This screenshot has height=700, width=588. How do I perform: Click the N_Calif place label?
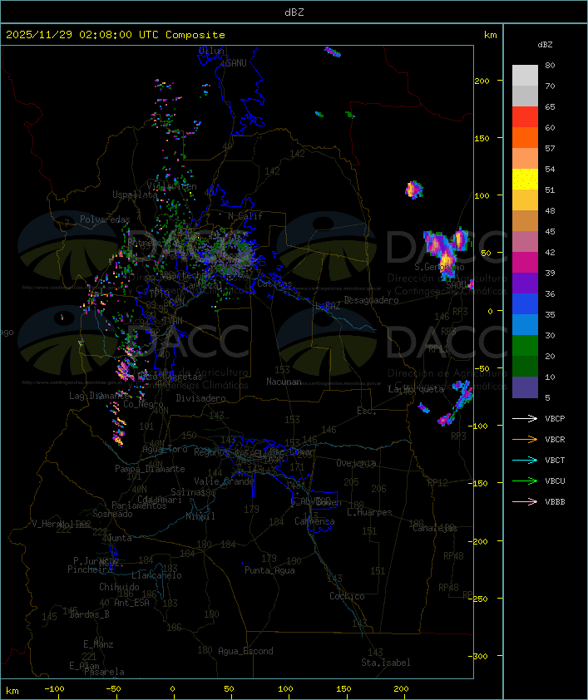[245, 215]
